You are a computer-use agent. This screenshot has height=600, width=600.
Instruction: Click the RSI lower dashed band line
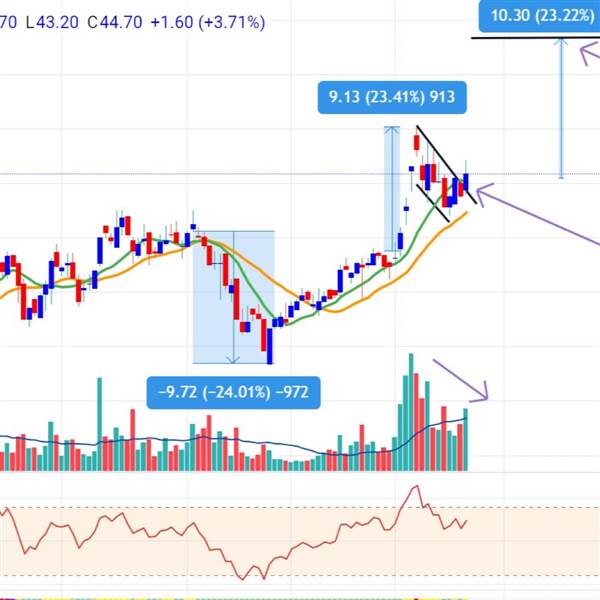(300, 575)
